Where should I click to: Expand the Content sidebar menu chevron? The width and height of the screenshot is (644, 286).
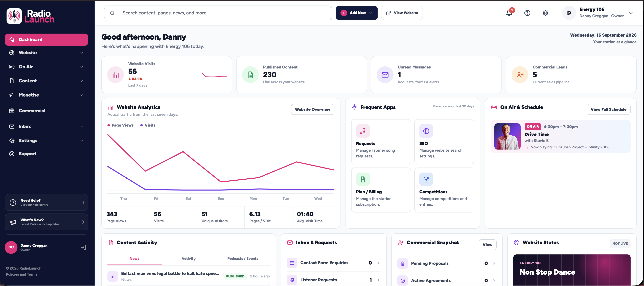(x=81, y=81)
